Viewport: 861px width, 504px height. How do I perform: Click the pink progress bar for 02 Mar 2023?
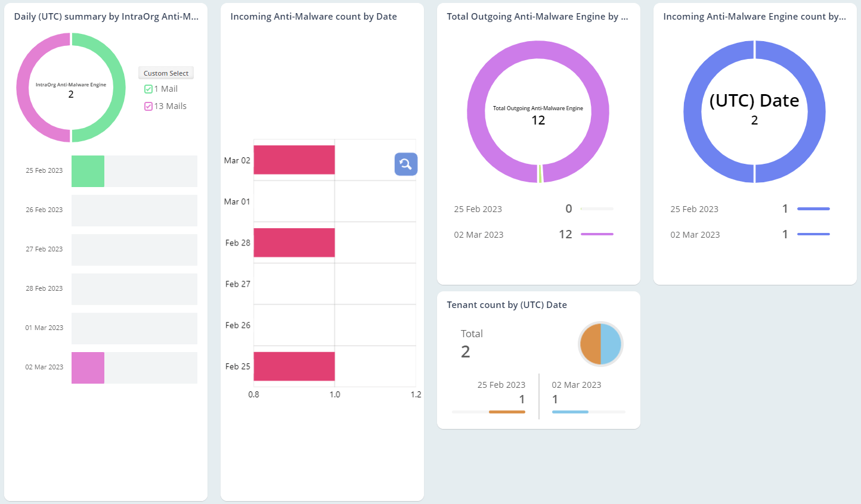point(88,368)
